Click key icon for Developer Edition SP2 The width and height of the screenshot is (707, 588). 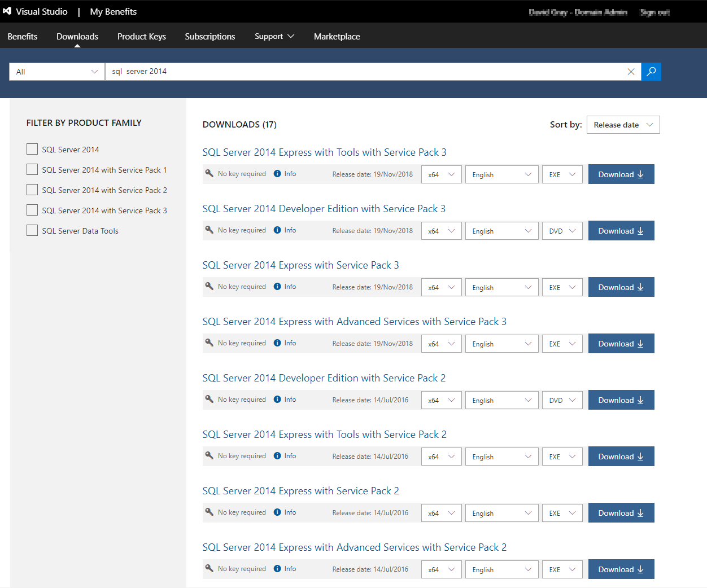[209, 399]
